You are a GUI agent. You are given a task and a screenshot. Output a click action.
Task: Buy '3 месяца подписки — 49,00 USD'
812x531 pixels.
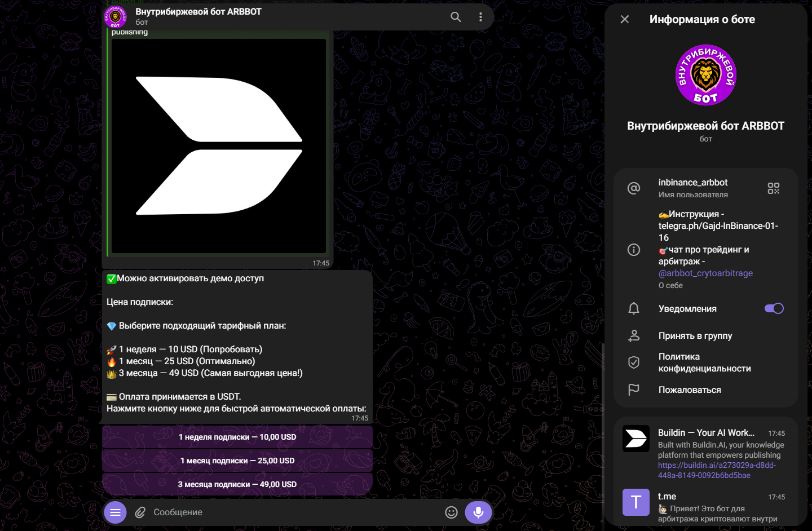[x=237, y=484]
